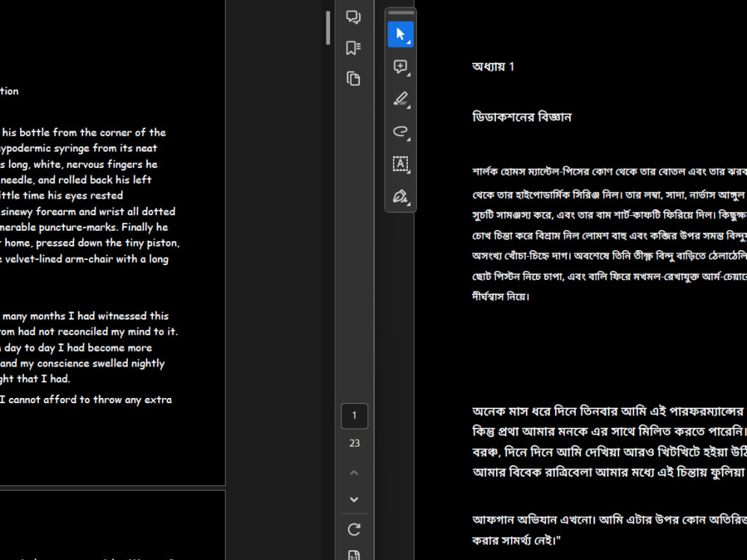
Task: Click the Bengali heading "অধ্যায় 1"
Action: (x=493, y=66)
